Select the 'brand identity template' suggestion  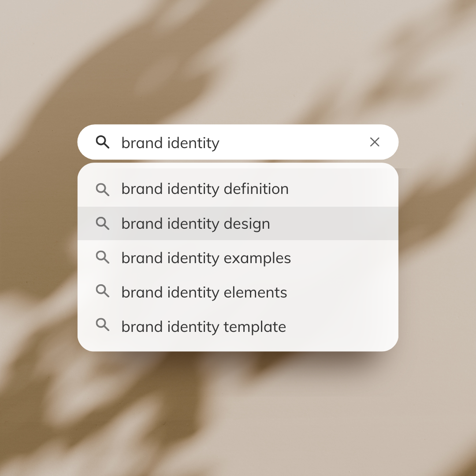point(238,327)
